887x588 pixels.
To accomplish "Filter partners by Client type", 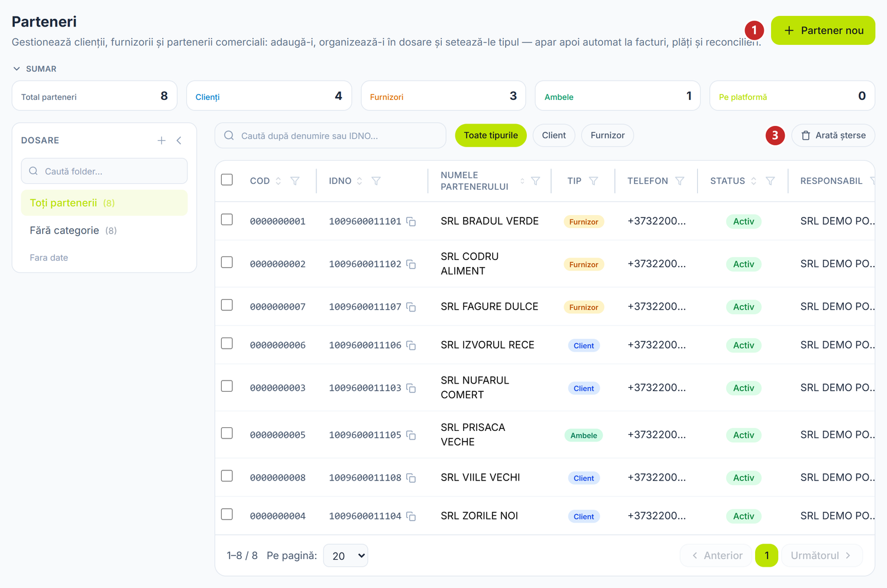I will pyautogui.click(x=554, y=135).
